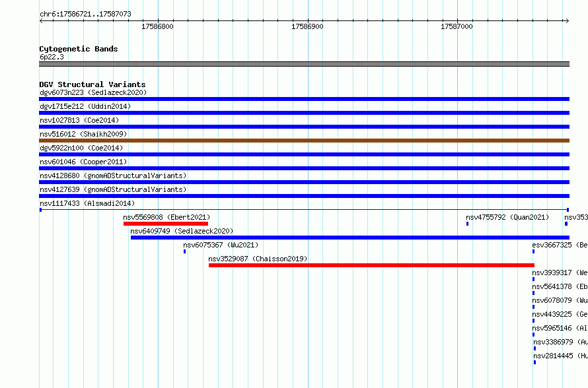Click the esv3667325 label
The height and width of the screenshot is (388, 588).
point(560,245)
